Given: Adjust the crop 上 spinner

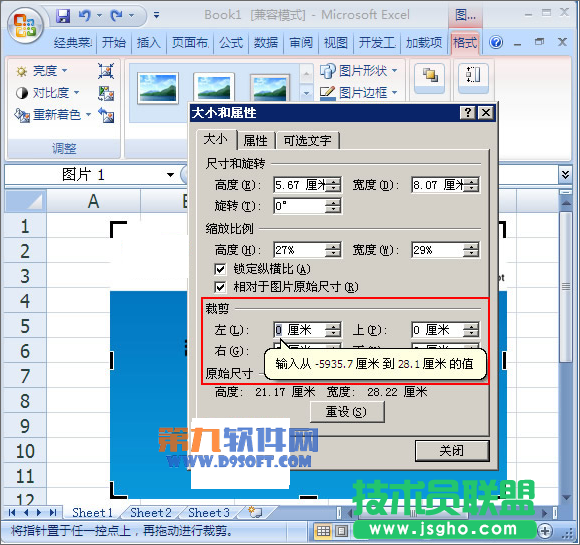Looking at the screenshot, I should click(x=471, y=330).
